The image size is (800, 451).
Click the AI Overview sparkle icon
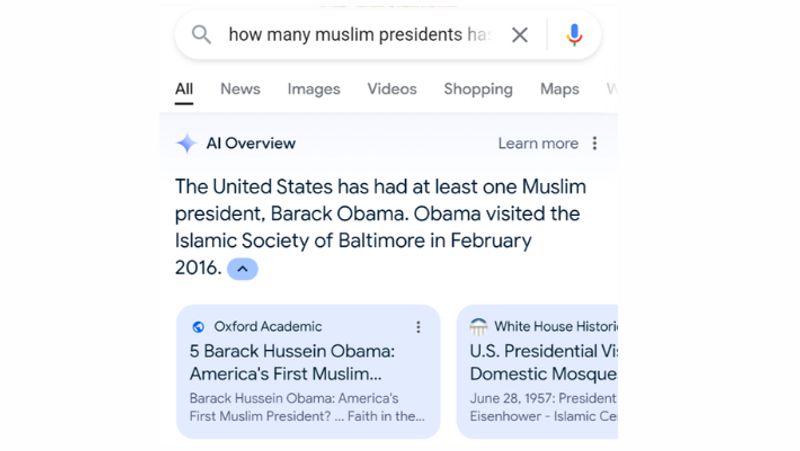(x=186, y=143)
